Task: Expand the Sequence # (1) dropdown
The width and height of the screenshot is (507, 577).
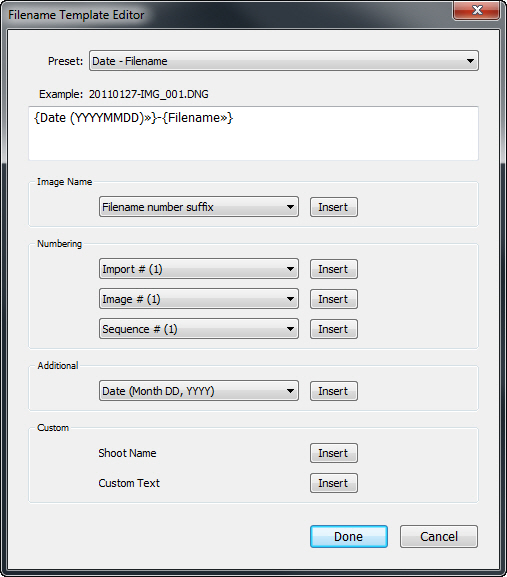Action: click(x=199, y=329)
